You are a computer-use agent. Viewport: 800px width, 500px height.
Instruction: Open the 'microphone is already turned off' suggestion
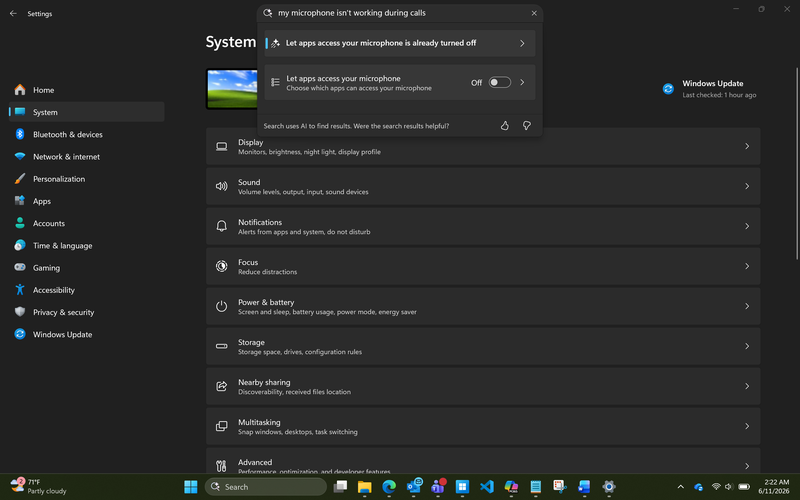tap(399, 43)
